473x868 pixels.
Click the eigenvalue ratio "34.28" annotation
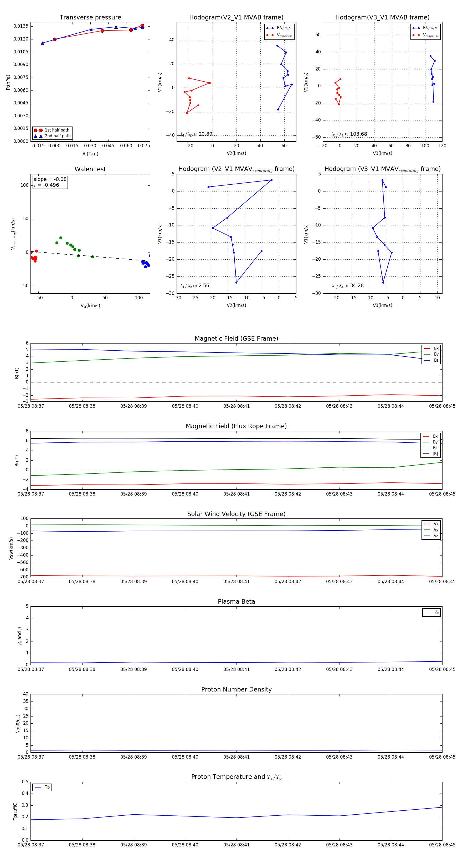[347, 286]
